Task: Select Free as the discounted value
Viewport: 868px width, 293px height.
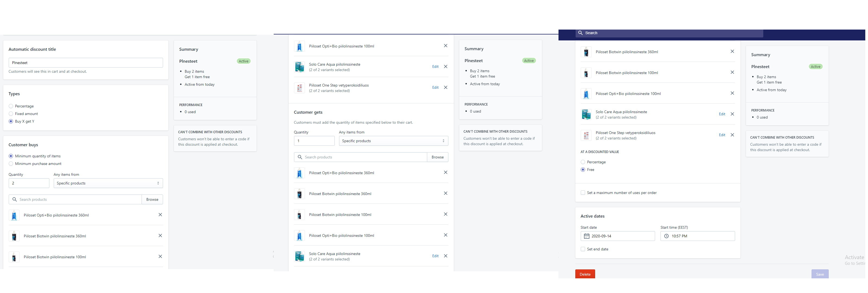Action: [583, 170]
